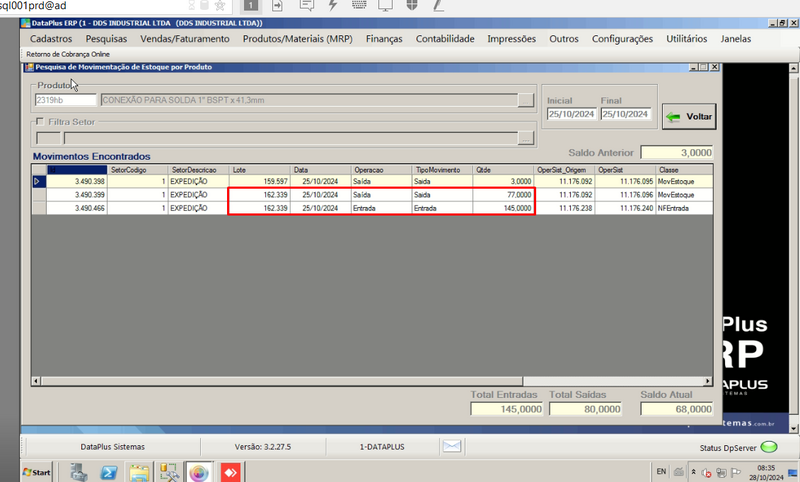Click the Lote cell 159.597
This screenshot has width=800, height=482.
coord(260,181)
